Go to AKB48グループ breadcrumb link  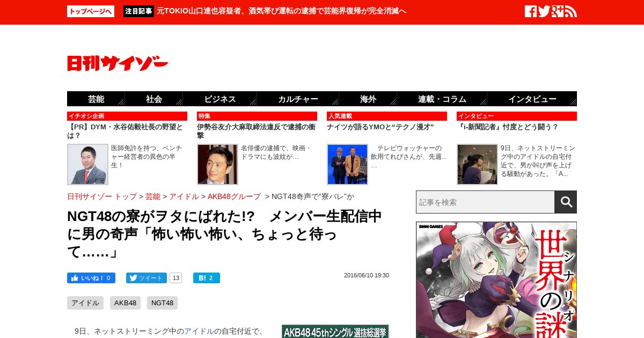(234, 196)
